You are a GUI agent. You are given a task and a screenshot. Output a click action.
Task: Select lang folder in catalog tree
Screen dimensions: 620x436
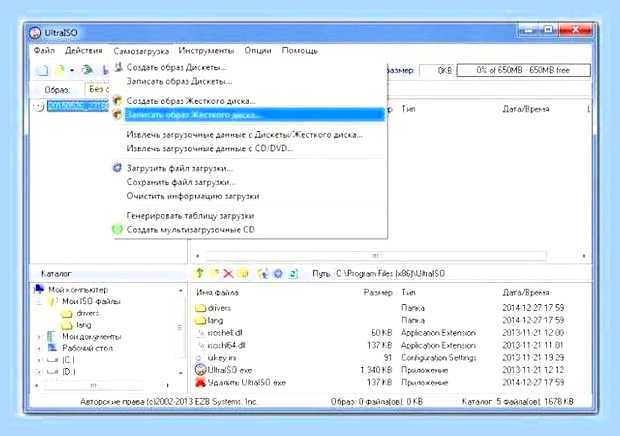coord(84,325)
